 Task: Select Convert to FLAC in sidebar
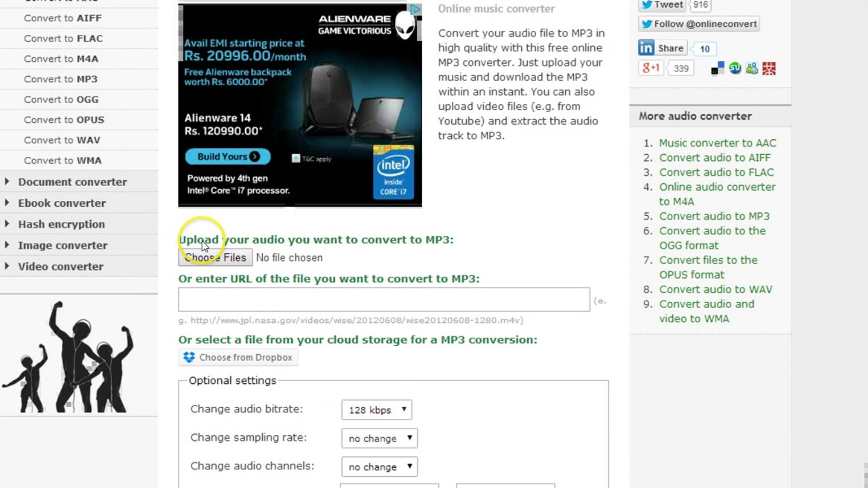point(63,38)
